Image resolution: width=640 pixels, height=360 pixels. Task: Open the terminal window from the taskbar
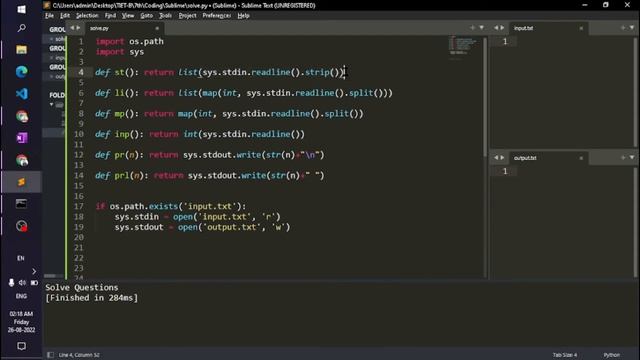click(21, 204)
